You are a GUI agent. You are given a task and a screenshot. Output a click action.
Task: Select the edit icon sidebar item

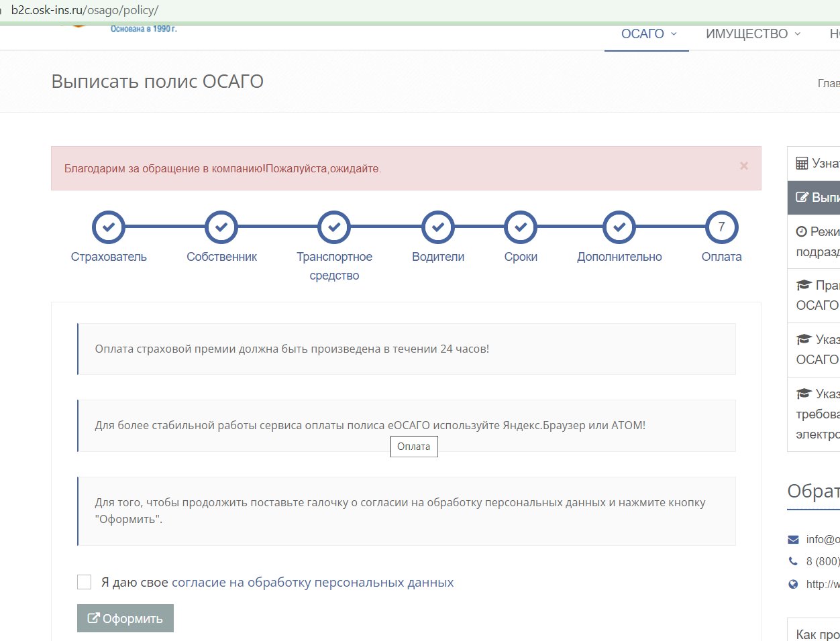pyautogui.click(x=802, y=197)
